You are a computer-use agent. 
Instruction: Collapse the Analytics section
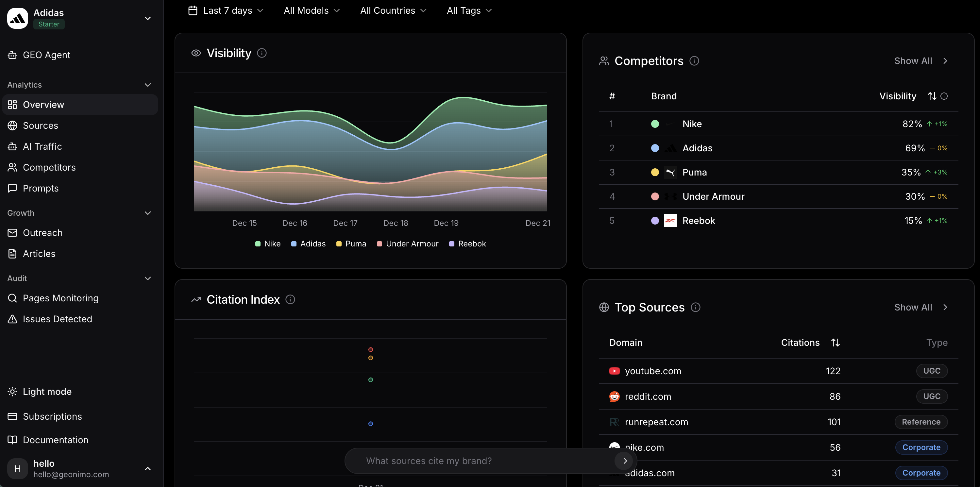(x=148, y=84)
